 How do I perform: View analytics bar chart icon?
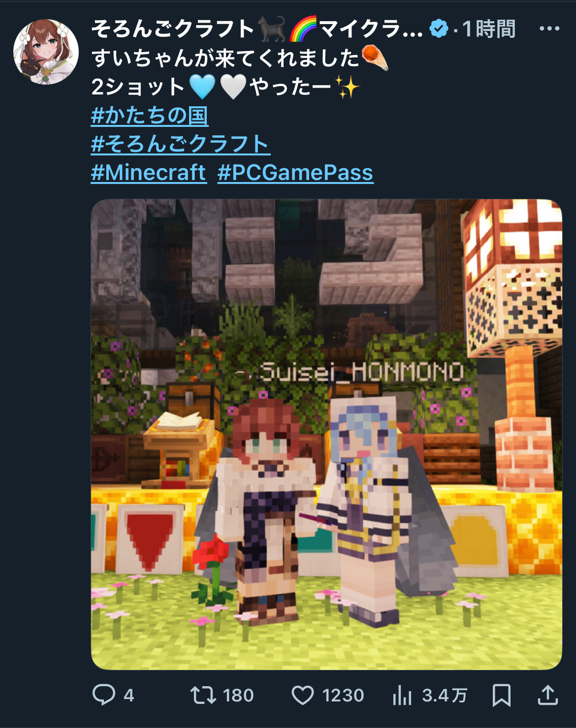(402, 695)
